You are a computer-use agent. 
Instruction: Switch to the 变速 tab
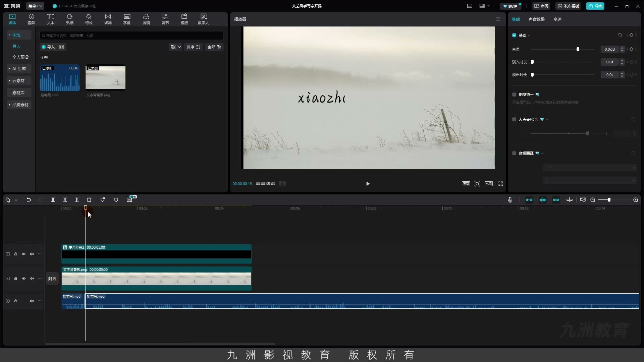click(x=557, y=19)
